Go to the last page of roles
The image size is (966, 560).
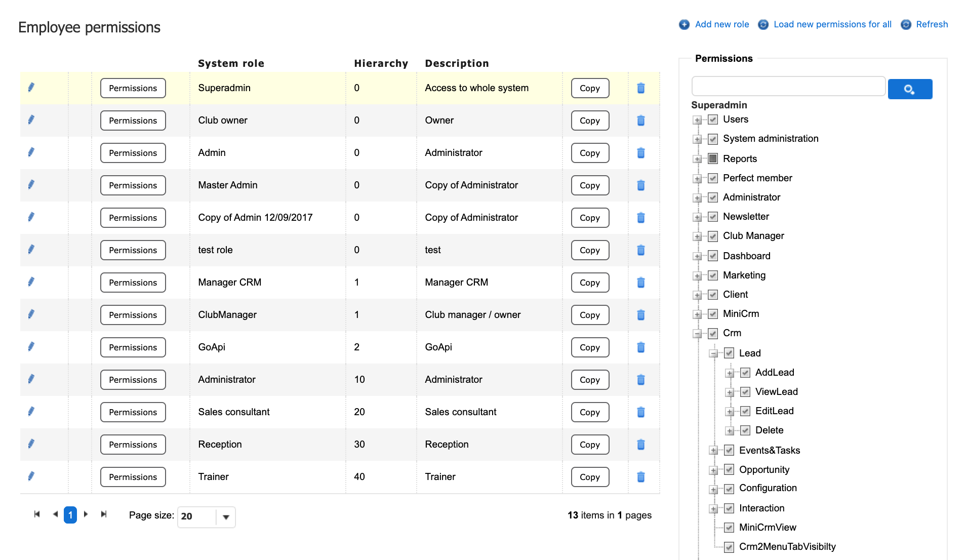tap(104, 514)
